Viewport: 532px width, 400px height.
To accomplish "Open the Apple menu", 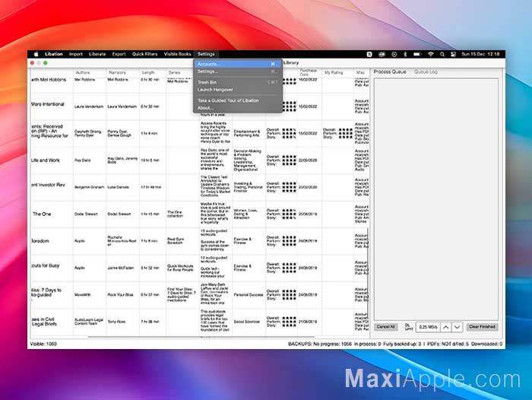I will coord(36,54).
